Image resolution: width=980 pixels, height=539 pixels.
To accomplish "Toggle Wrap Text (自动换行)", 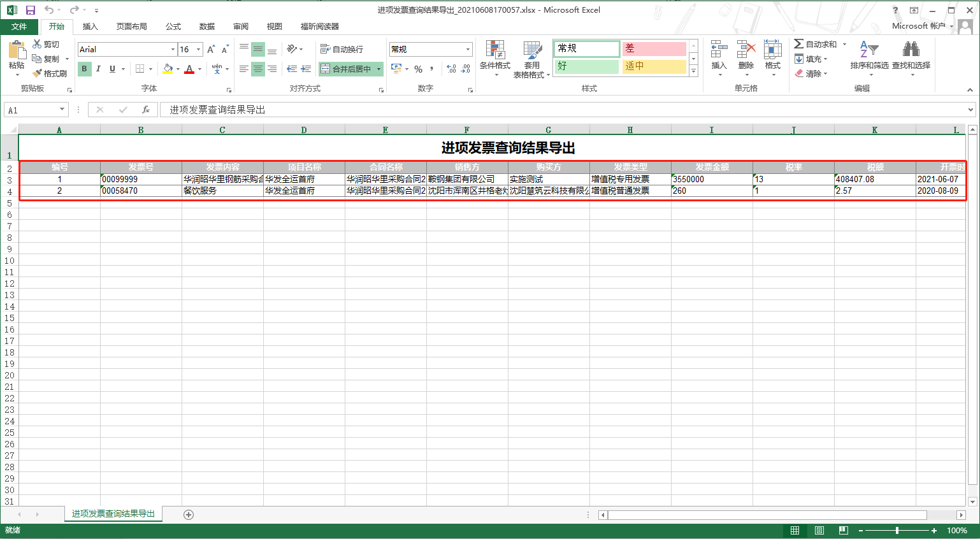I will point(342,49).
